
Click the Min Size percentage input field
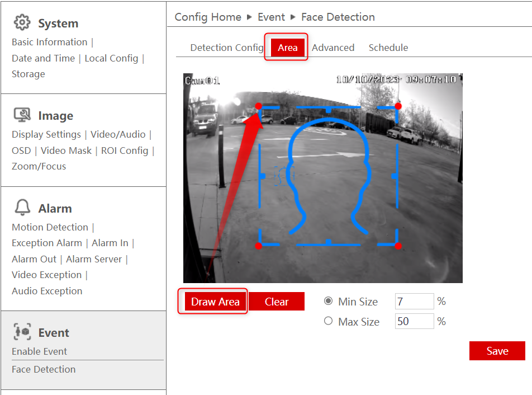414,301
